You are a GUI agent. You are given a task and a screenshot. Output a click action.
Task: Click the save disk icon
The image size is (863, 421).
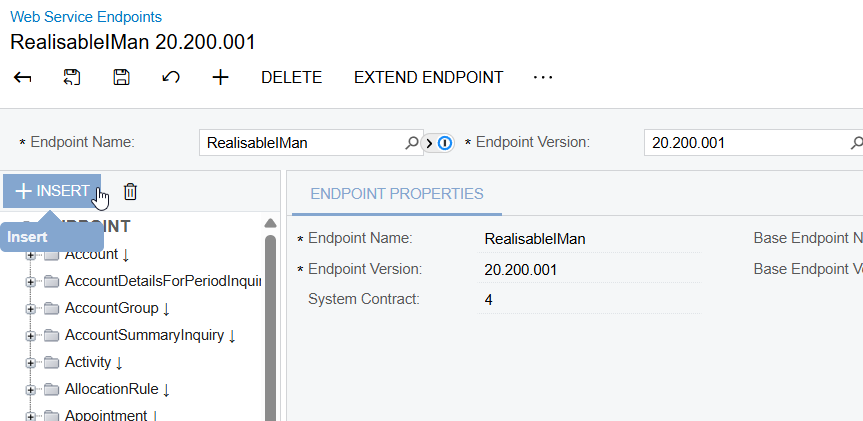[121, 78]
